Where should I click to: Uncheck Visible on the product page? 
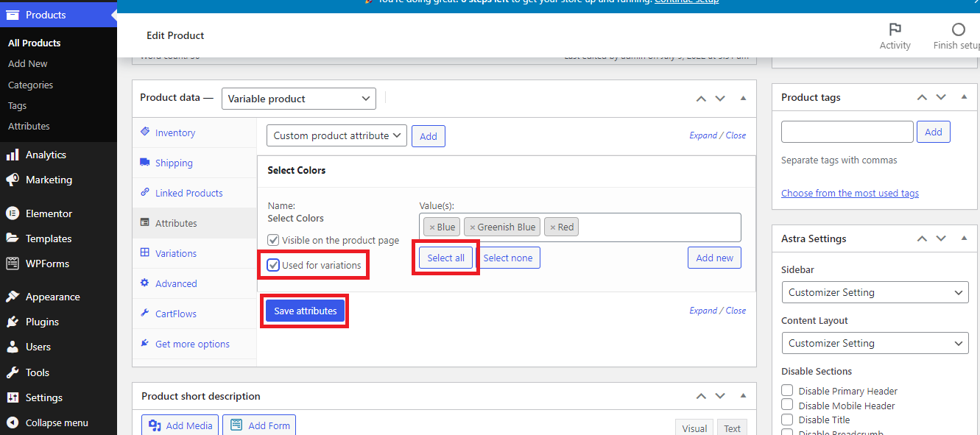pos(273,240)
